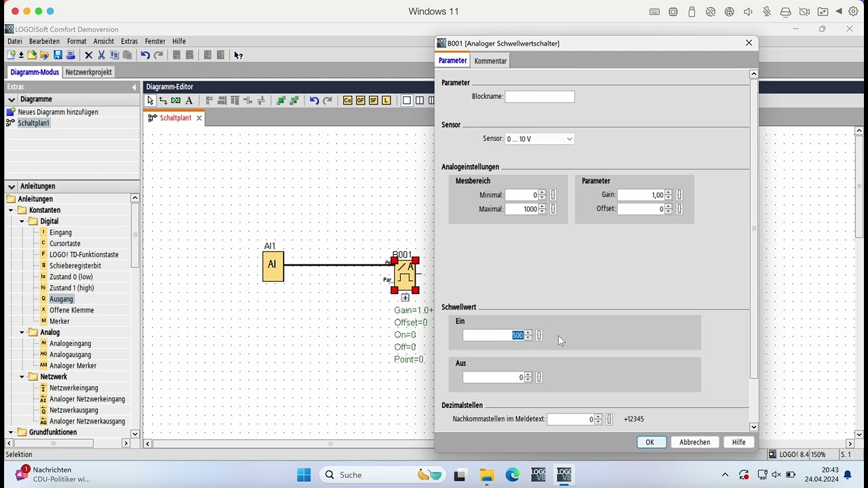Click the plus box below B001 block
The height and width of the screenshot is (488, 868).
[405, 298]
